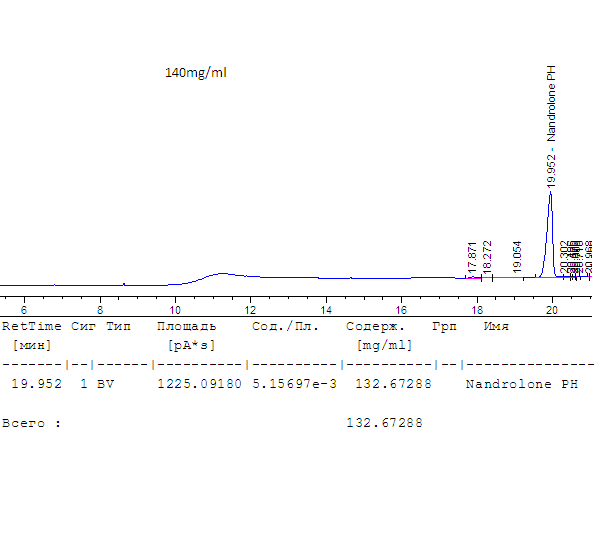
Task: Click the 140mg/ml annotation text
Action: pos(196,73)
